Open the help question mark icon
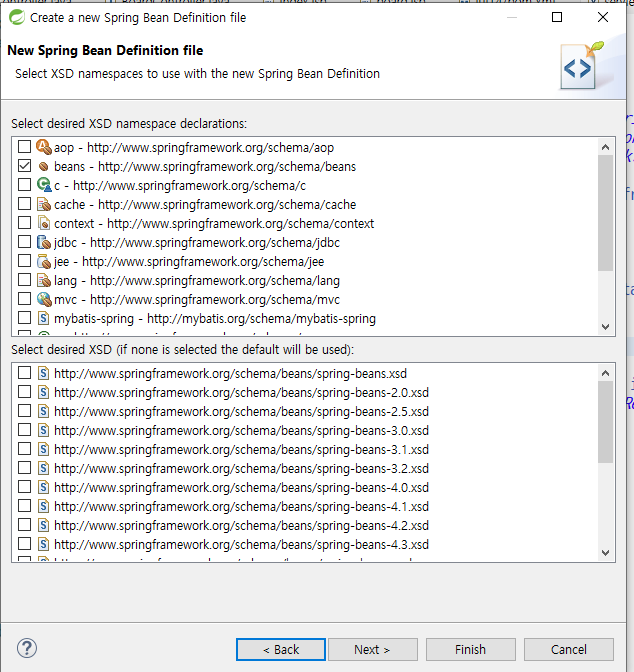This screenshot has width=634, height=672. 27,648
